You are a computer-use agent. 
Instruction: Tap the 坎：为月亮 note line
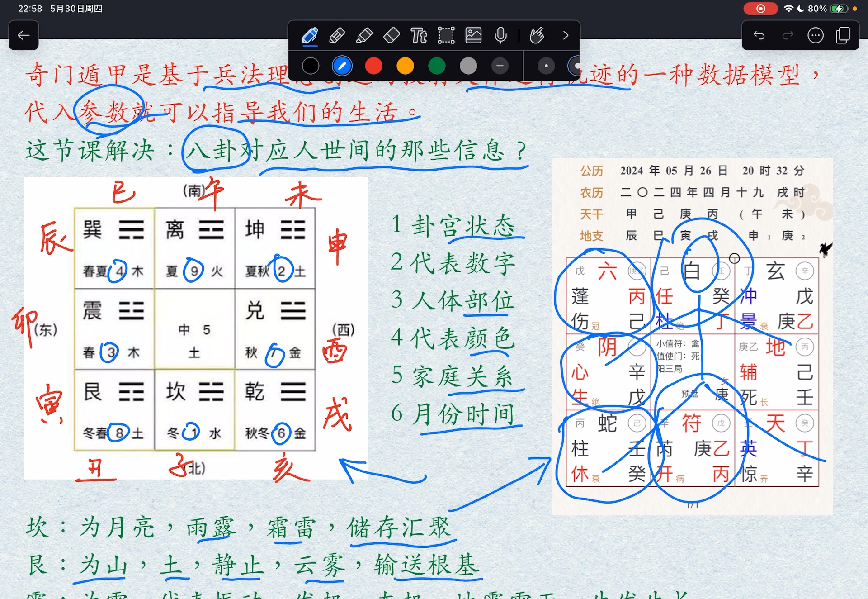point(239,528)
